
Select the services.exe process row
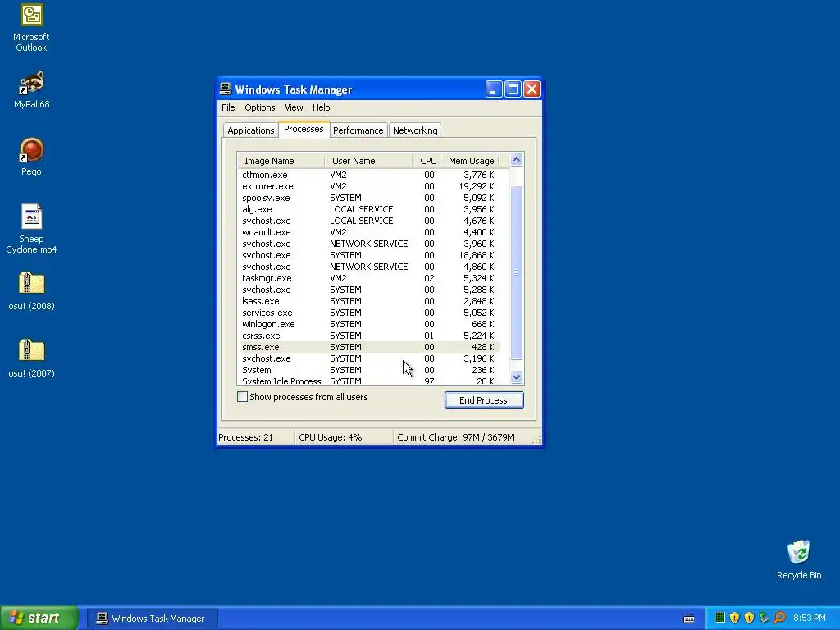tap(368, 313)
